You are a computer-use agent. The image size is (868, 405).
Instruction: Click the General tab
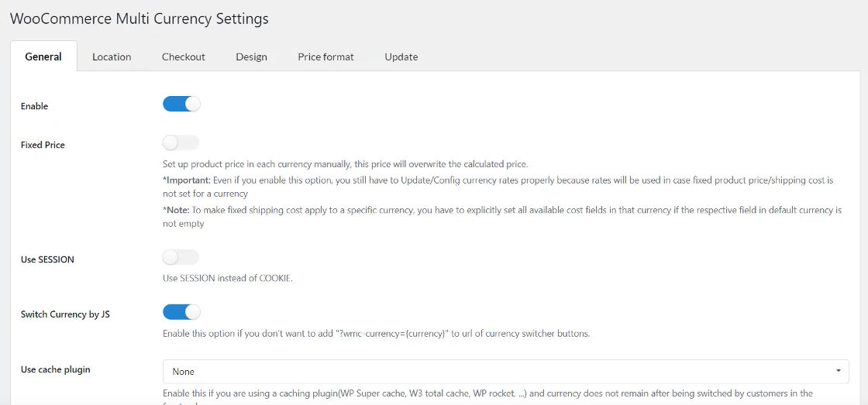pos(43,57)
